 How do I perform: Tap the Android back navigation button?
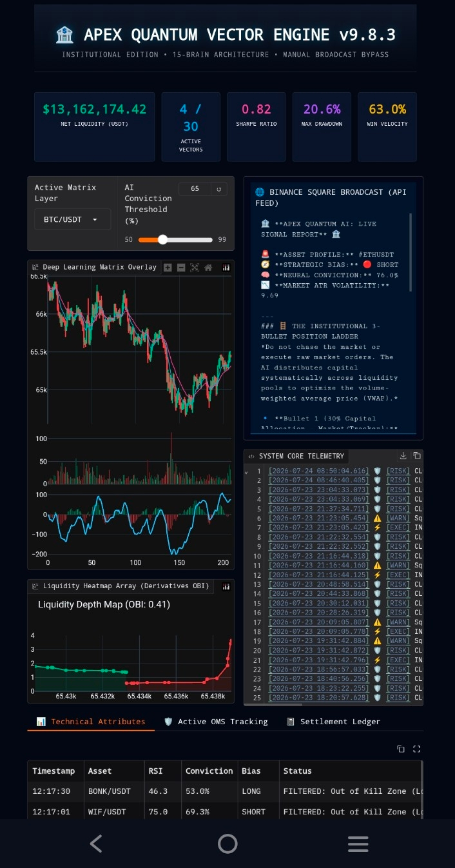coord(96,843)
